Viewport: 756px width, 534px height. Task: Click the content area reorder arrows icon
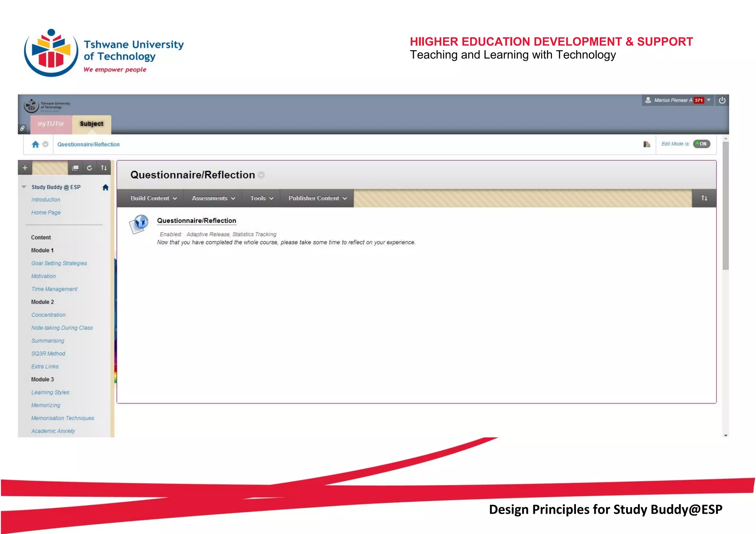click(x=704, y=198)
